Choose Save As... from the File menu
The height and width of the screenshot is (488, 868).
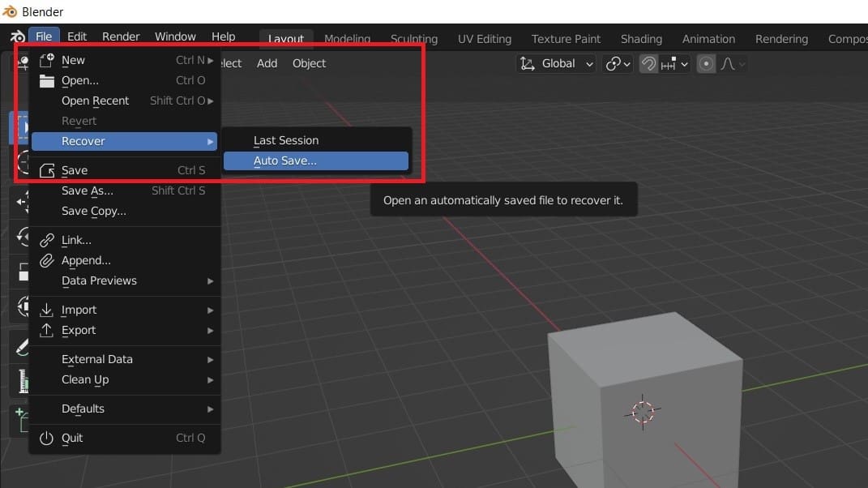pos(125,190)
